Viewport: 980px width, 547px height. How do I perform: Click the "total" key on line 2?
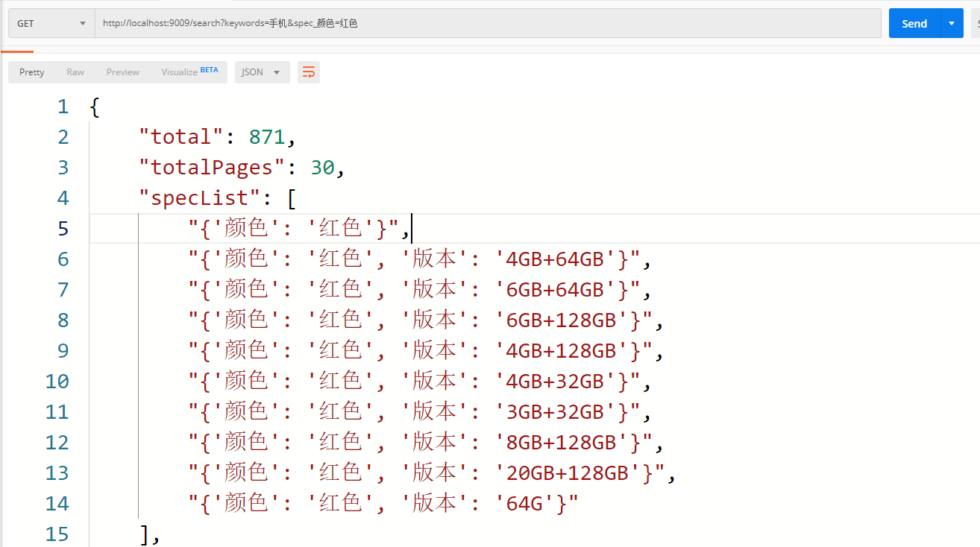coord(182,136)
